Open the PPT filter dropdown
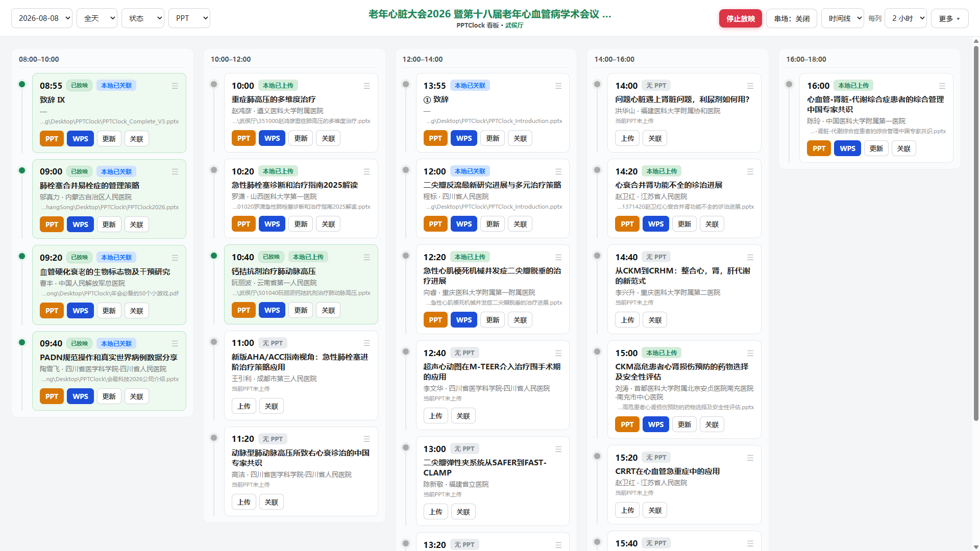Screen dimensions: 980x551 click(189, 18)
